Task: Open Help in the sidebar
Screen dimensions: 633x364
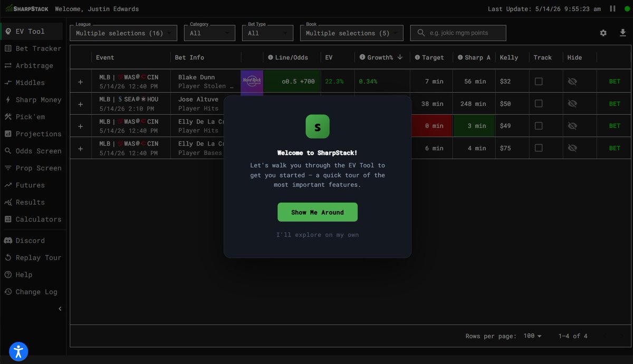Action: coord(32,274)
